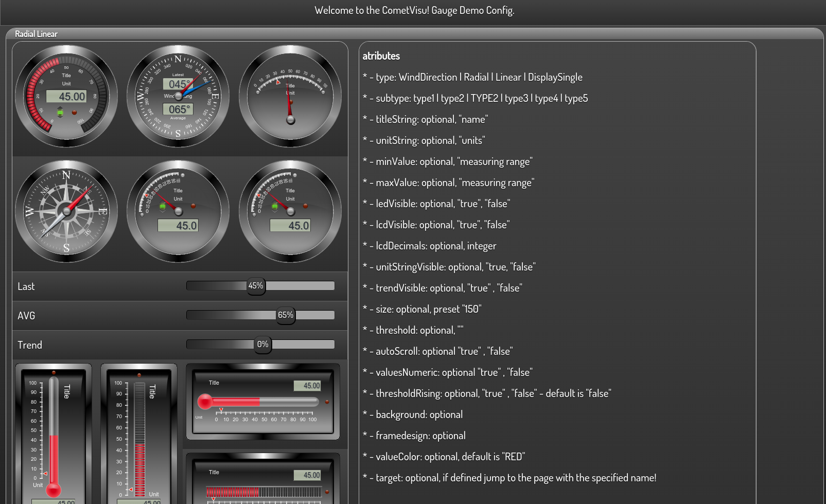Click the red radial bargraph gauge showing 45.00
This screenshot has height=504, width=826.
tap(66, 96)
